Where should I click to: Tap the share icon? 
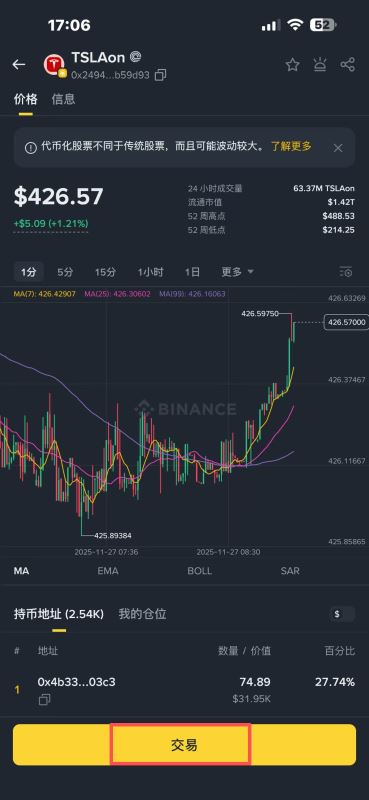348,65
